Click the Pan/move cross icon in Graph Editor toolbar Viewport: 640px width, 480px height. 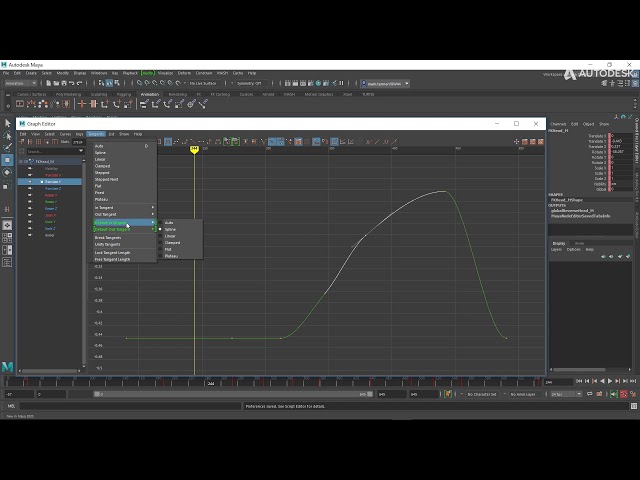tap(516, 142)
